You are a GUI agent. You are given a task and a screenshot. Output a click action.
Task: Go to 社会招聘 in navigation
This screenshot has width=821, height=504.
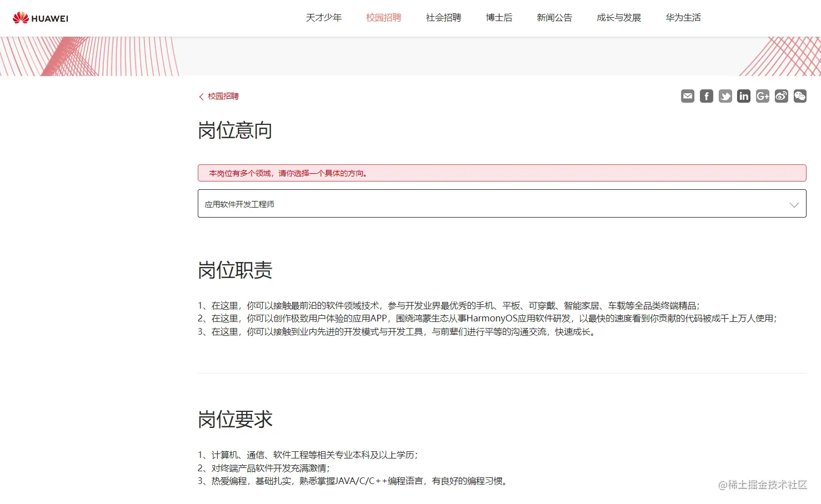(444, 18)
